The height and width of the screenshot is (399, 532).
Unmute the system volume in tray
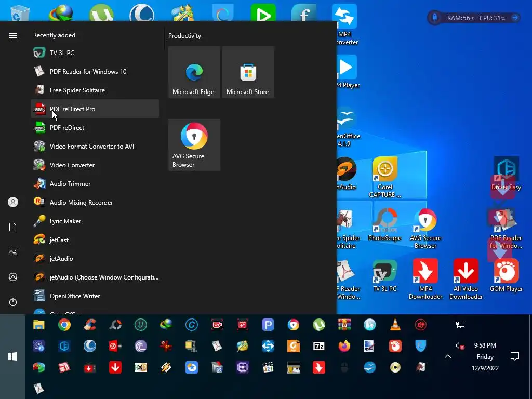[460, 345]
